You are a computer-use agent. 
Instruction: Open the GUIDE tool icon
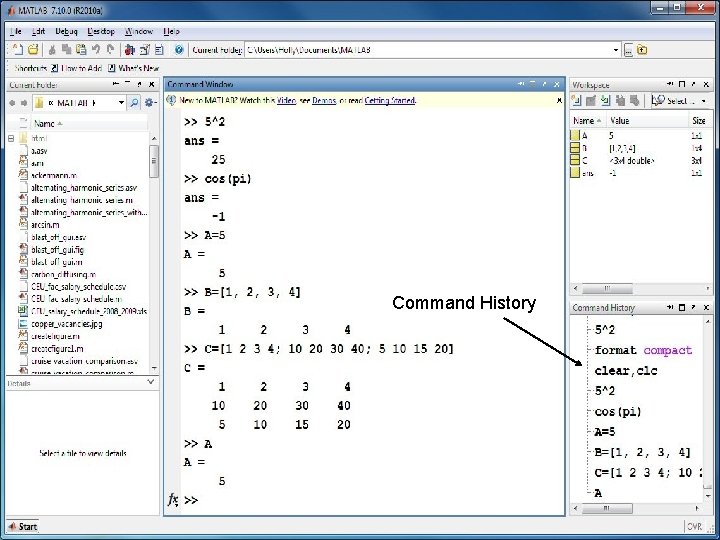click(145, 50)
